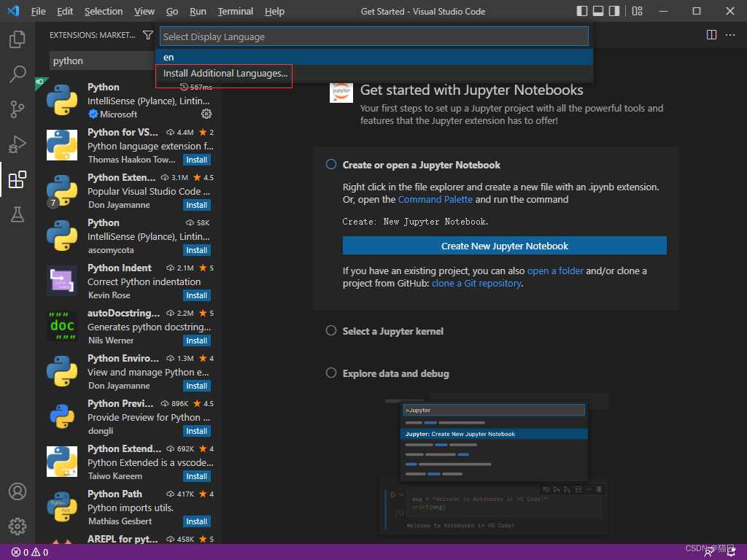Open the File menu
This screenshot has width=747, height=560.
click(x=38, y=11)
